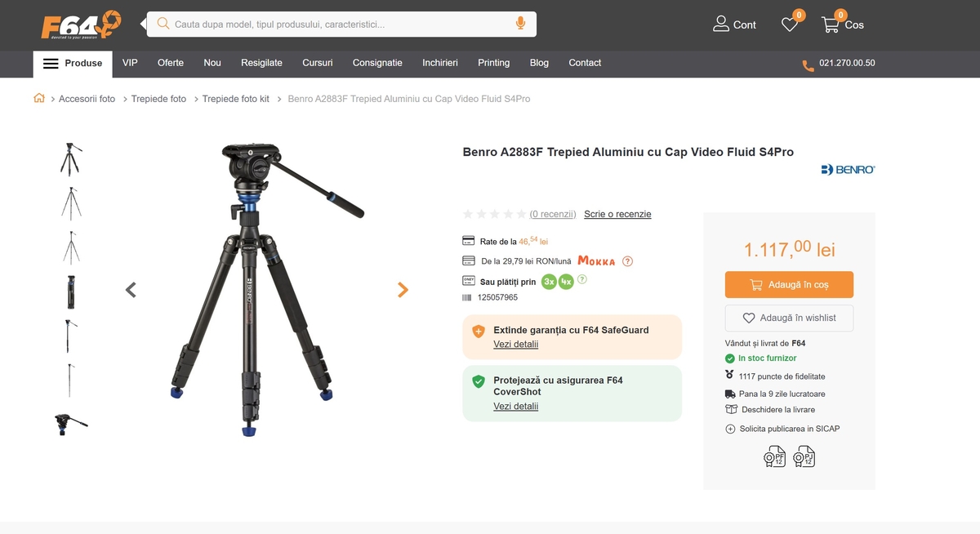Select the 4x installment payment badge

coord(566,282)
